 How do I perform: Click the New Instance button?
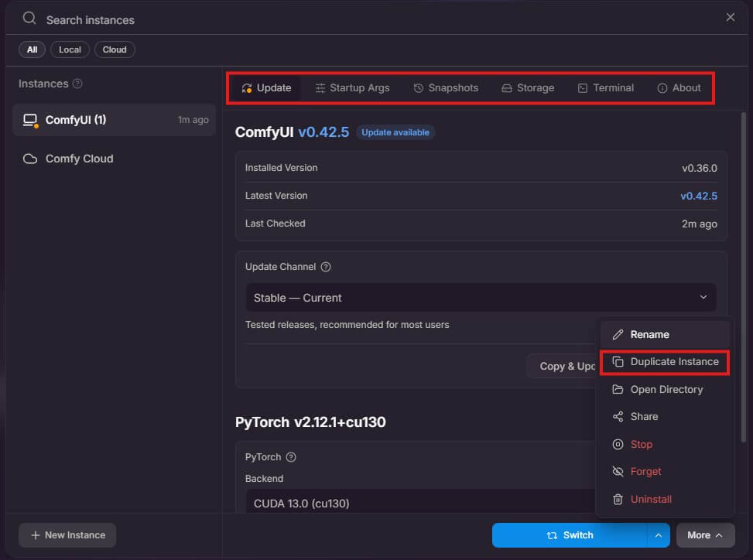(x=67, y=535)
